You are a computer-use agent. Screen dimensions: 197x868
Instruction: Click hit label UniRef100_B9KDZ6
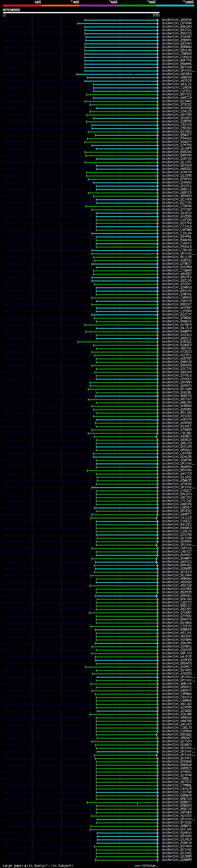pos(177,365)
